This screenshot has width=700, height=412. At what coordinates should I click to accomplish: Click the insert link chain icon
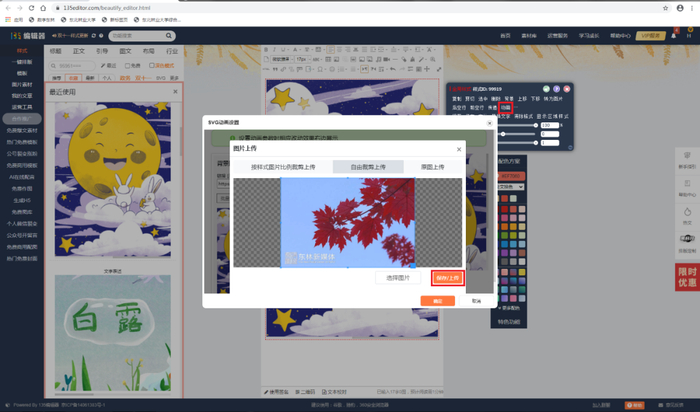[283, 69]
